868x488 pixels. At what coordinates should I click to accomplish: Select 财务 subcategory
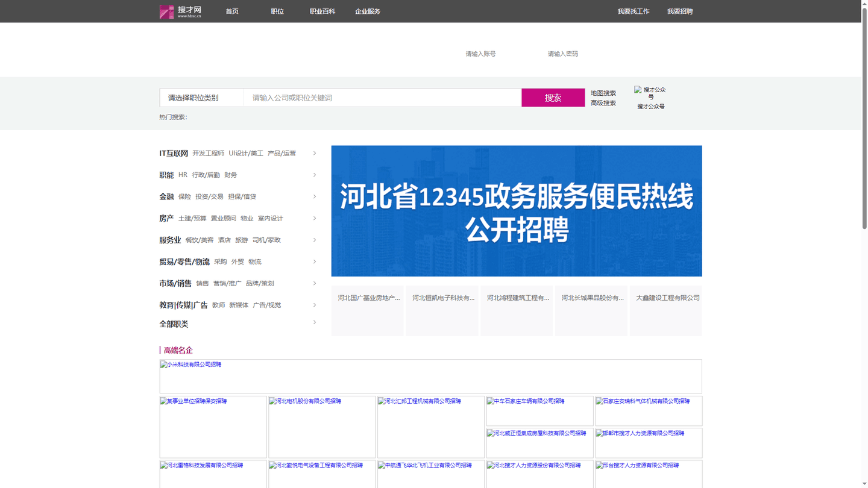click(231, 175)
